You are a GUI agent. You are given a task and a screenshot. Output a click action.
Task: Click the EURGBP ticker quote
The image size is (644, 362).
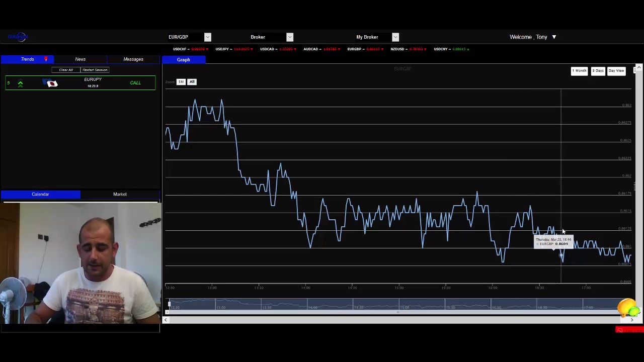point(366,49)
